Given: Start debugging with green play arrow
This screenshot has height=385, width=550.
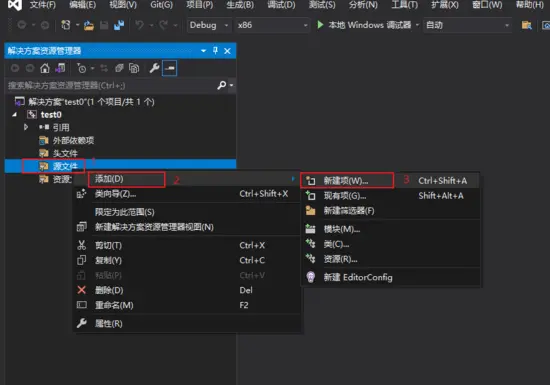Looking at the screenshot, I should click(x=320, y=25).
